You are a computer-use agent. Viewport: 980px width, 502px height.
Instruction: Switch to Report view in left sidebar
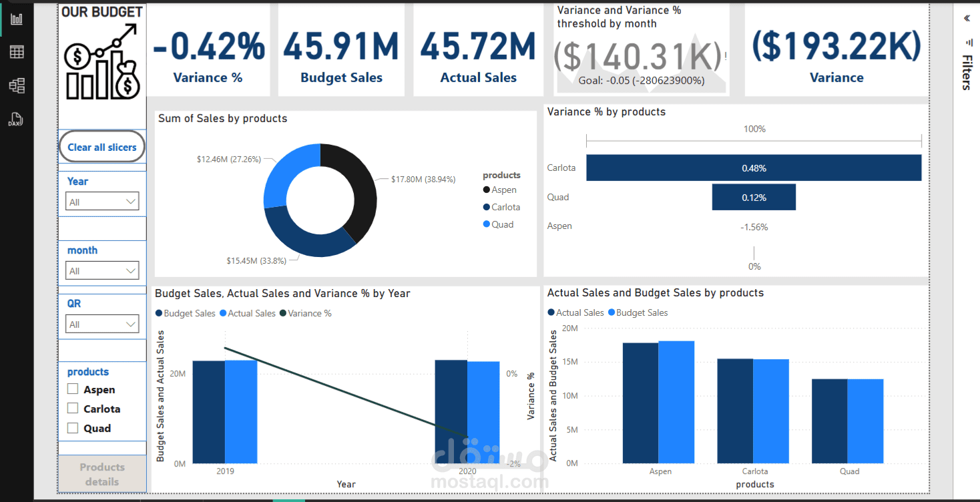16,19
